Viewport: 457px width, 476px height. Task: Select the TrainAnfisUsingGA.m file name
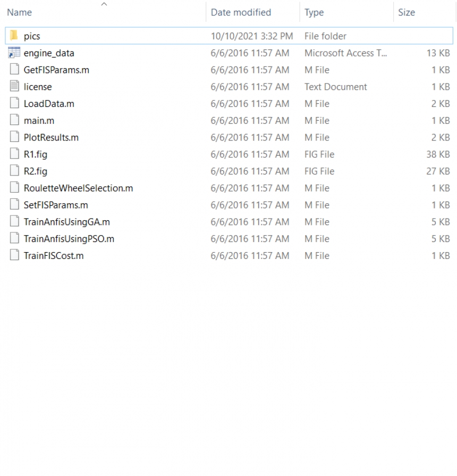coord(67,222)
